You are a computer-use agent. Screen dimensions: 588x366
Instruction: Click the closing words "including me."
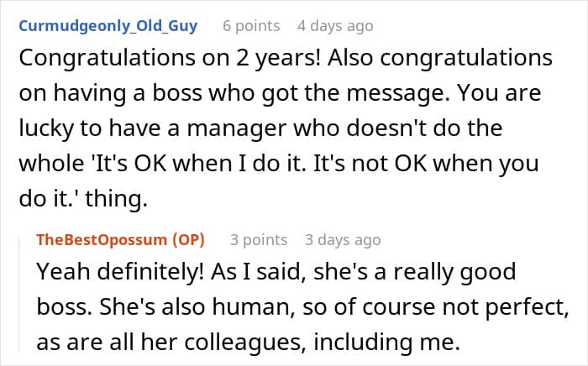(x=386, y=342)
